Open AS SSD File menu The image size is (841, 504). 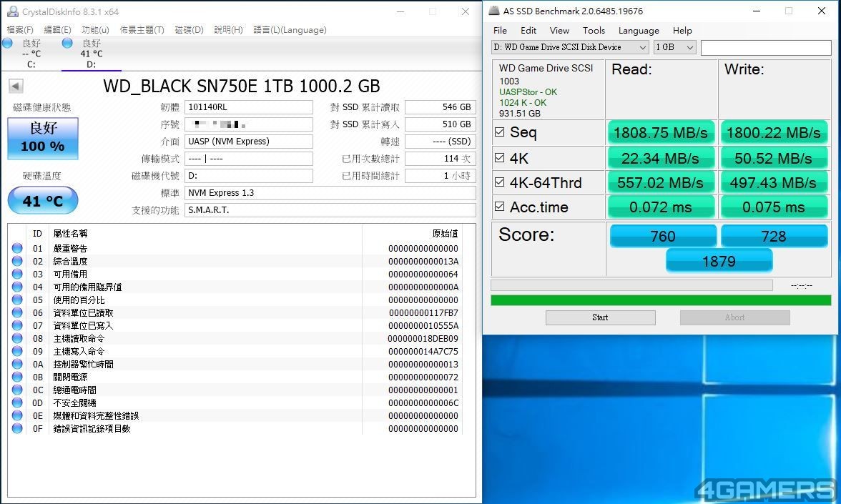500,31
